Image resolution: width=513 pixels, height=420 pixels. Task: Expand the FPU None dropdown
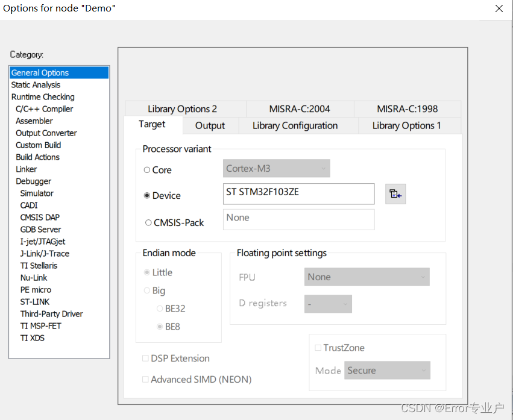[x=367, y=277]
